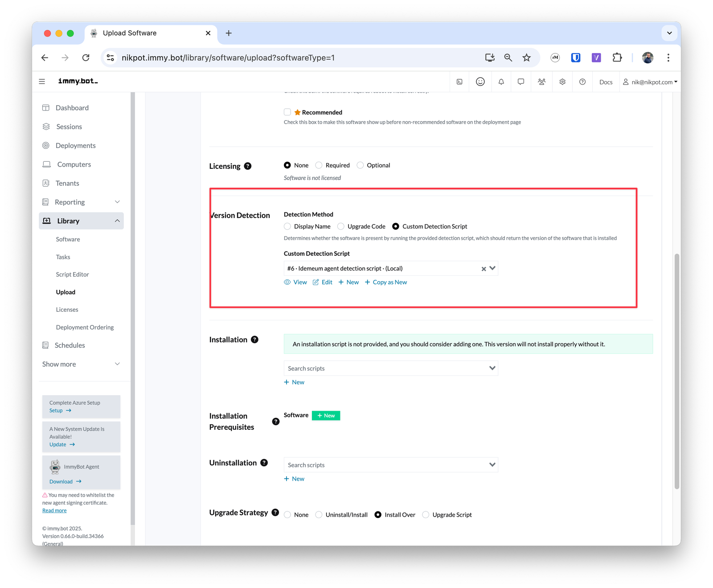Open the users/people icon
The width and height of the screenshot is (713, 588).
[542, 82]
